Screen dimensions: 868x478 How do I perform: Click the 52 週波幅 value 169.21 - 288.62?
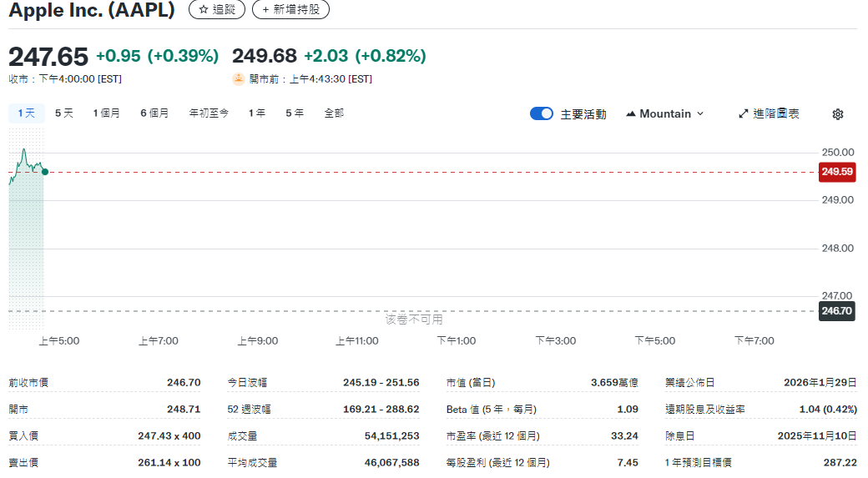point(381,410)
